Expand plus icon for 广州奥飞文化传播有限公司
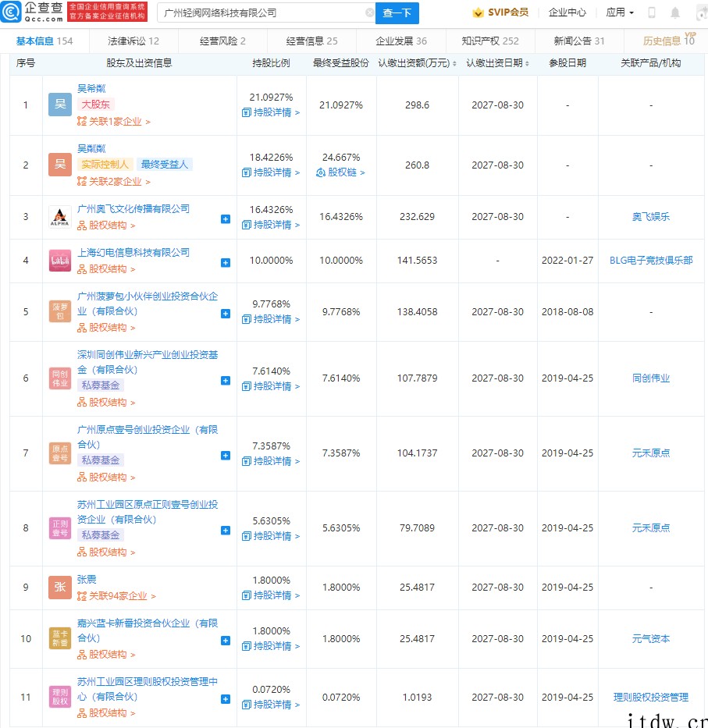Screen dimensions: 708x728 (226, 219)
